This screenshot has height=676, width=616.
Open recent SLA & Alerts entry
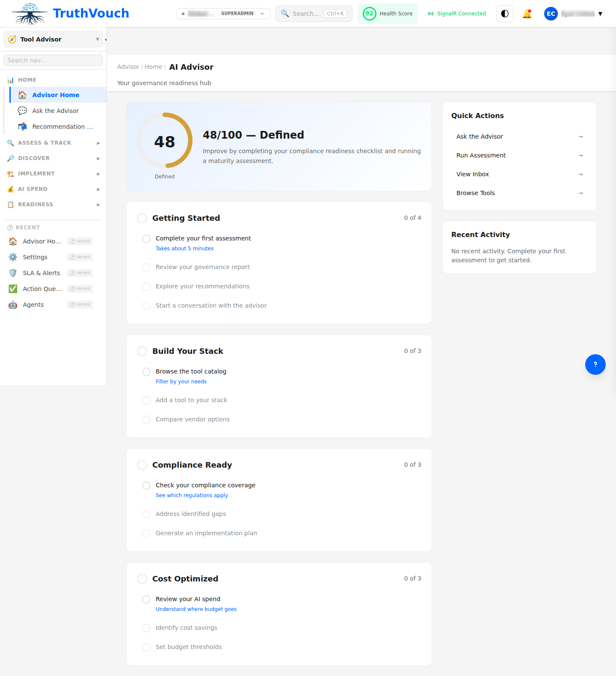[51, 273]
